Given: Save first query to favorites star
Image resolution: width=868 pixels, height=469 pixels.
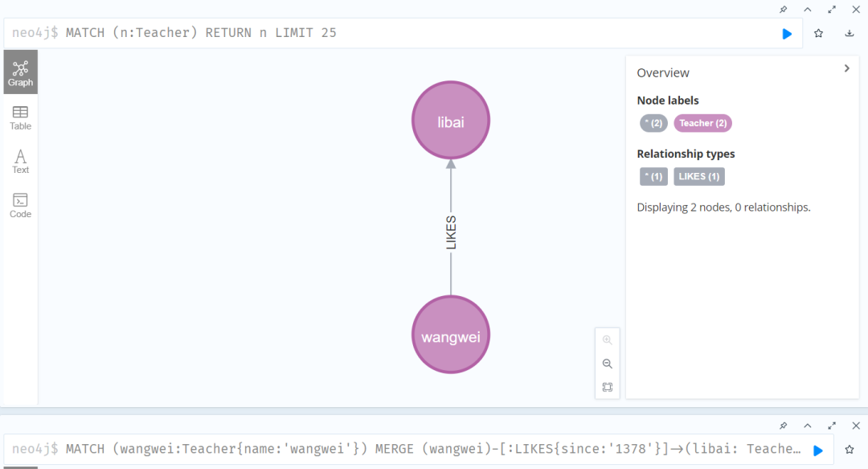Looking at the screenshot, I should coord(818,34).
